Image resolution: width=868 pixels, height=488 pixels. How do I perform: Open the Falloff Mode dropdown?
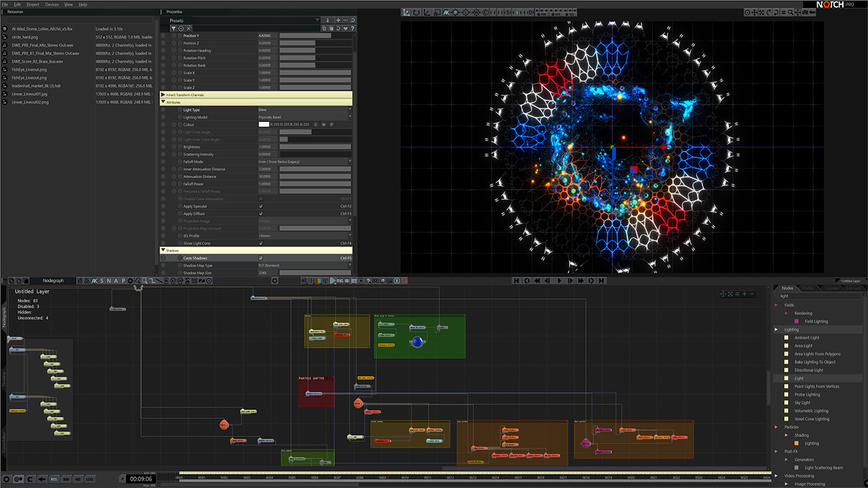pyautogui.click(x=304, y=161)
